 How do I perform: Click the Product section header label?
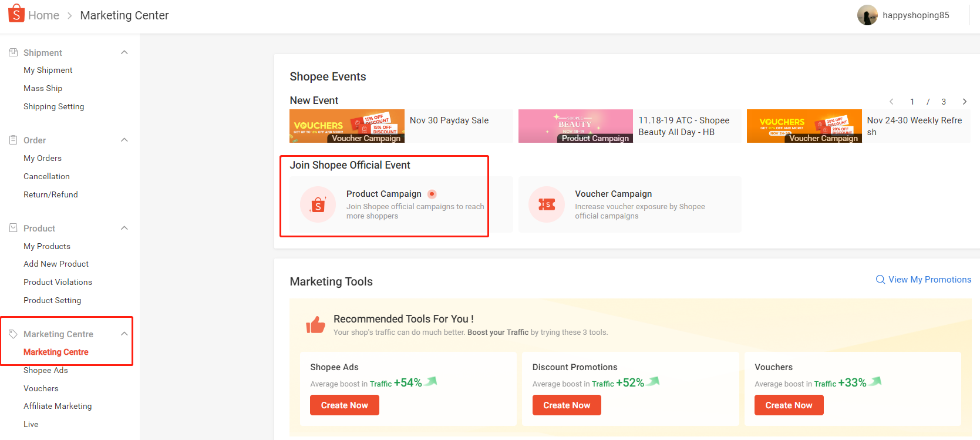tap(39, 228)
